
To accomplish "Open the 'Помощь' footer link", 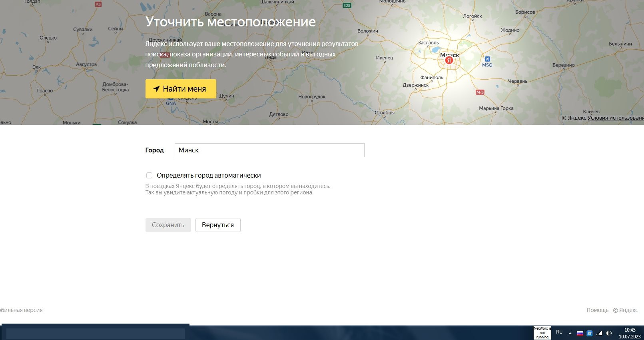I will [597, 310].
